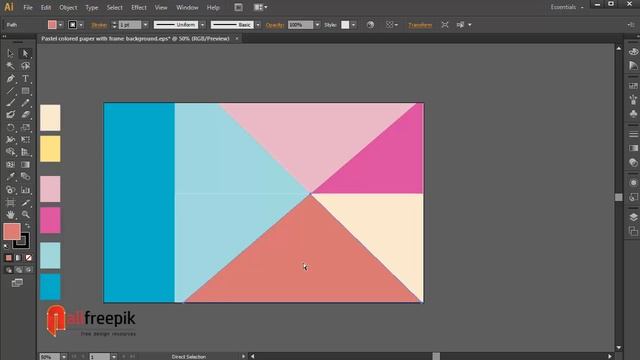
Task: Set paint mode to Color
Action: pyautogui.click(x=9, y=258)
